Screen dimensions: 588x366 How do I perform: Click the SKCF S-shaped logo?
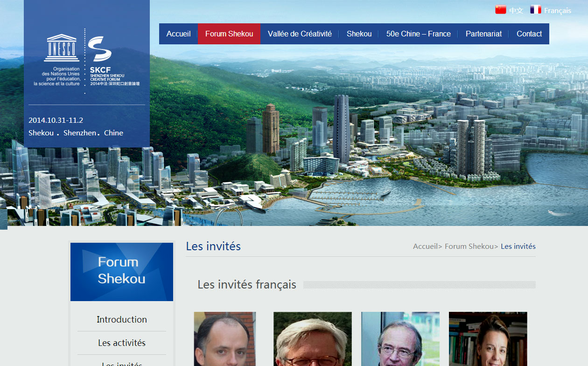(99, 49)
